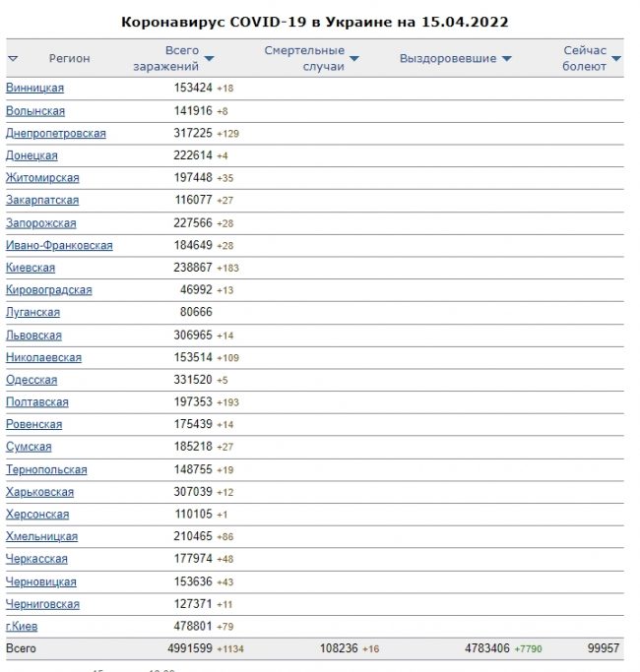Click the Всего totals row label
640x672 pixels.
(x=21, y=649)
